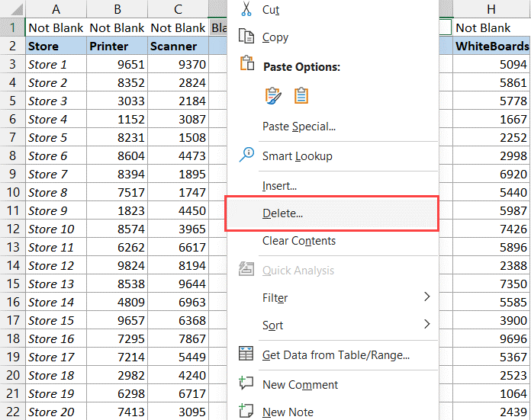Click the Paste Options clipboard icon
The image size is (531, 420).
pos(247,63)
